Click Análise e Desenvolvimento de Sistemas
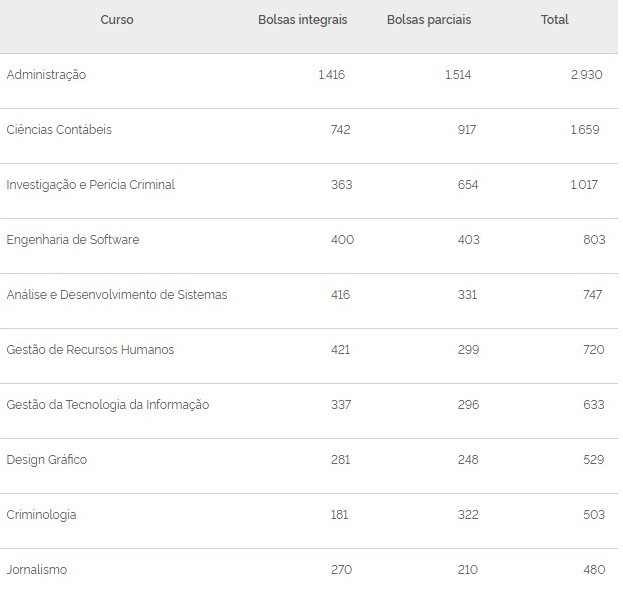Viewport: 623px width, 589px height. coord(116,295)
